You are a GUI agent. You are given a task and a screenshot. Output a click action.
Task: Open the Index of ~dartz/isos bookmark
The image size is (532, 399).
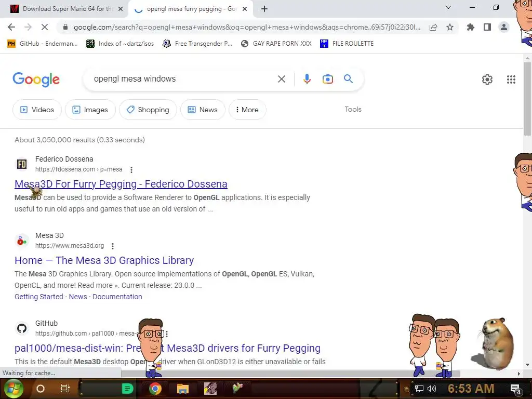tap(120, 44)
